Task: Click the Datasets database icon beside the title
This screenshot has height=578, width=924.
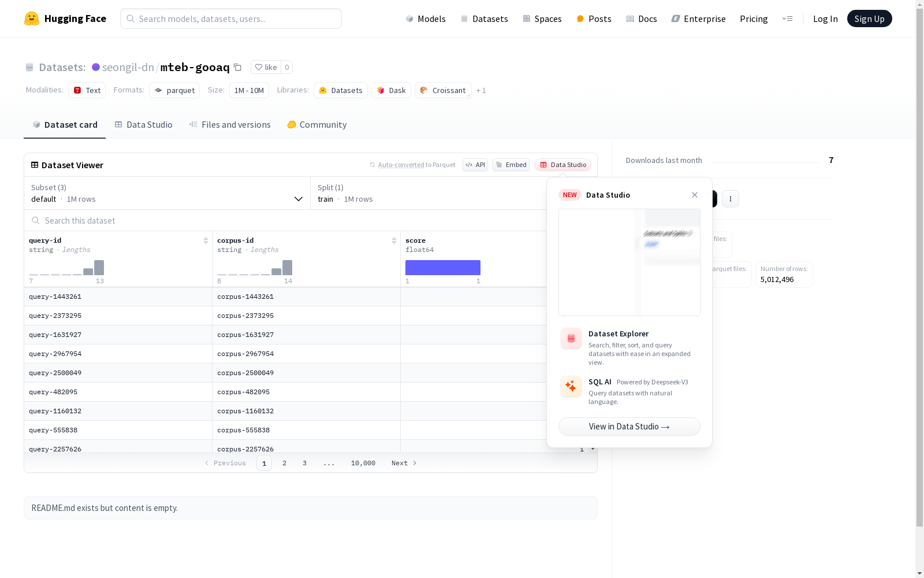Action: tap(29, 67)
